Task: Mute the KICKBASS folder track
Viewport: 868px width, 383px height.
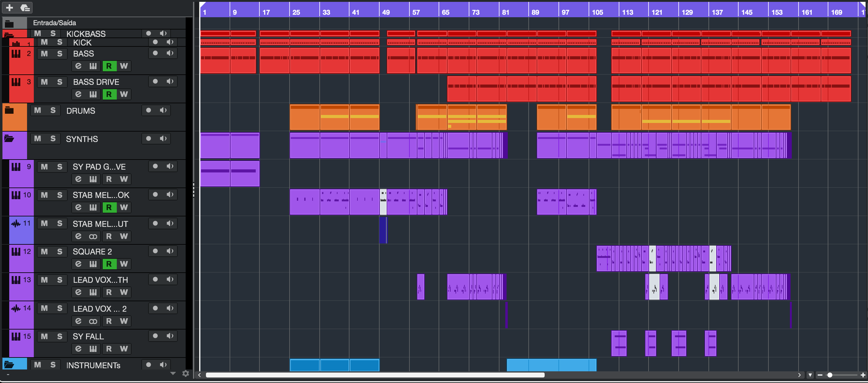Action: pos(37,33)
